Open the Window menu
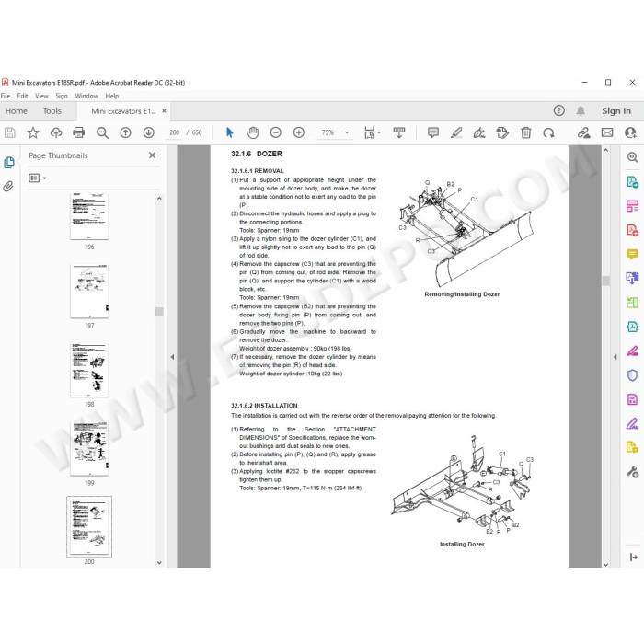The width and height of the screenshot is (644, 644). (86, 96)
